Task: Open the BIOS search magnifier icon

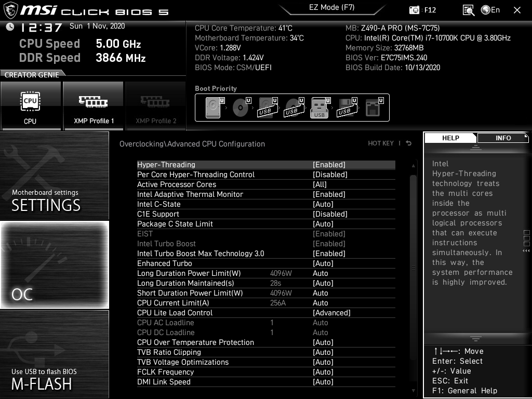Action: point(469,10)
